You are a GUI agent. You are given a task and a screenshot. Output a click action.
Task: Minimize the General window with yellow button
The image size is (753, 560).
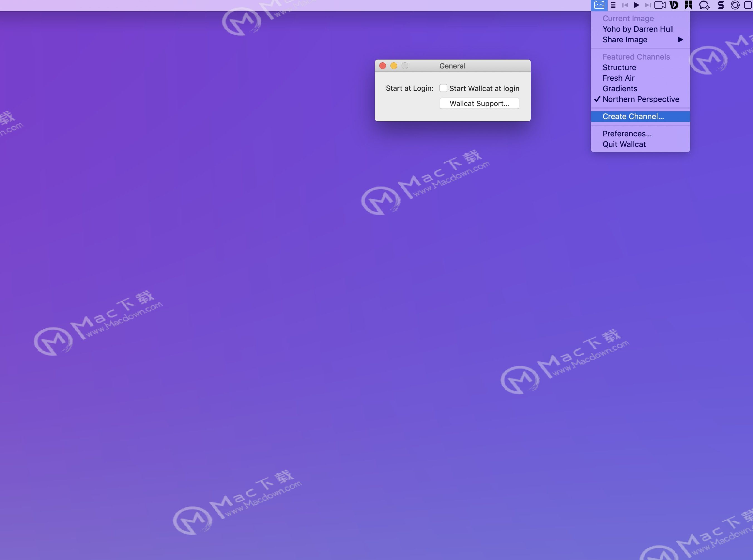394,66
